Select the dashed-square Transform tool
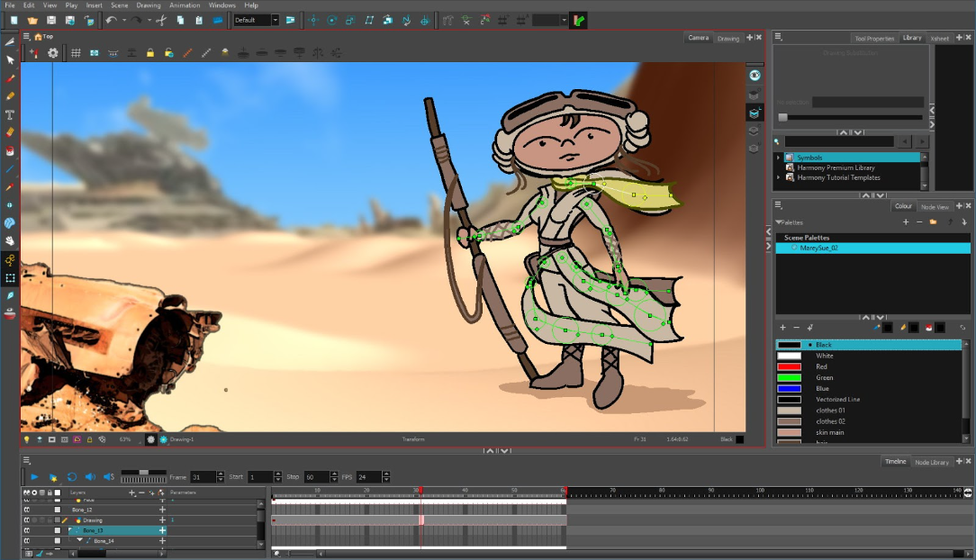Viewport: 976px width, 560px height. [x=10, y=278]
